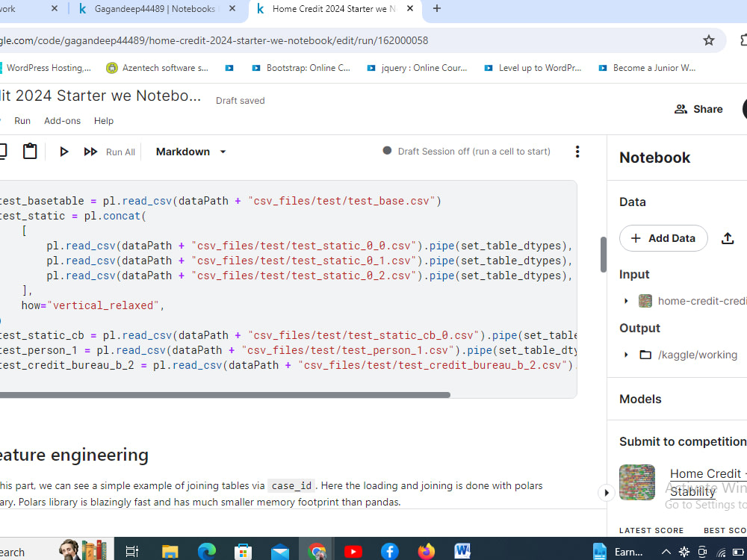Click the Add Data button
This screenshot has width=747, height=560.
click(x=663, y=238)
